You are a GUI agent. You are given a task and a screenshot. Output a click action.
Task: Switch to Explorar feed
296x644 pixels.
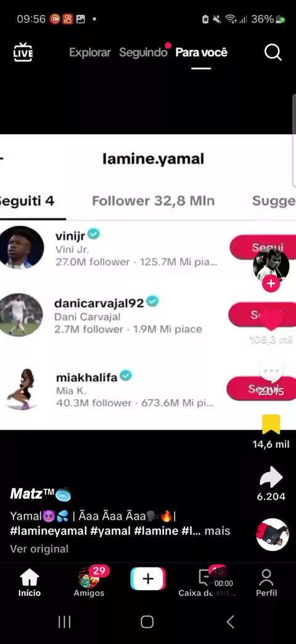[x=89, y=52]
